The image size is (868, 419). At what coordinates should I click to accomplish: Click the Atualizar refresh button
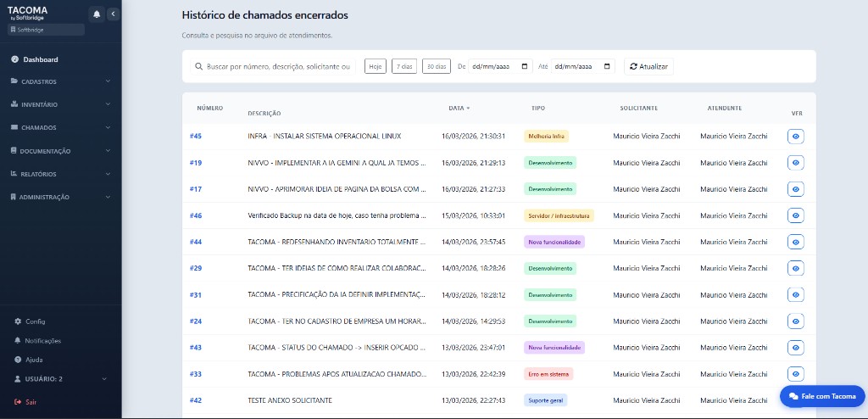[648, 66]
